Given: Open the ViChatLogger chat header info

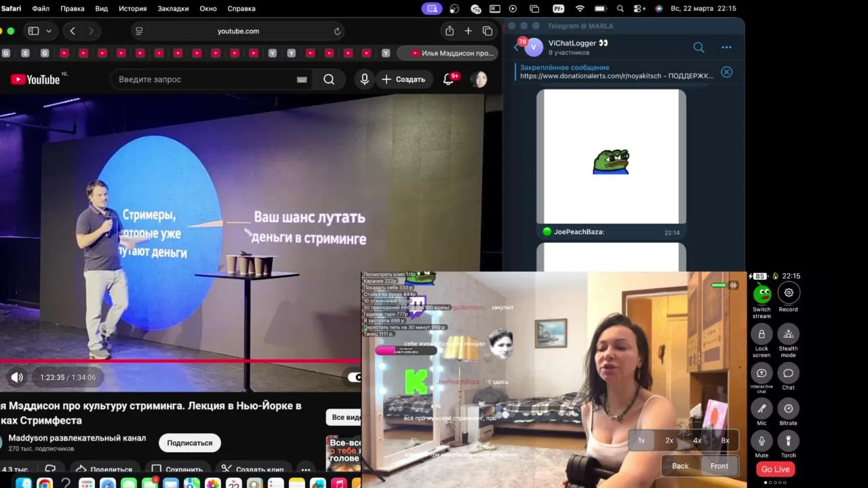Looking at the screenshot, I should (x=578, y=47).
